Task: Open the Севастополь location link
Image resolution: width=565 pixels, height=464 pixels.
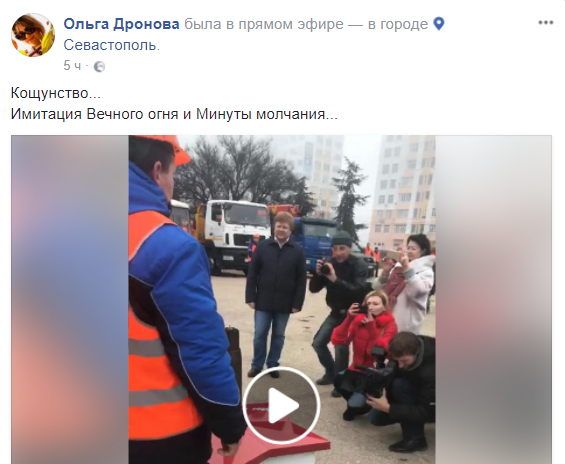Action: coord(112,45)
